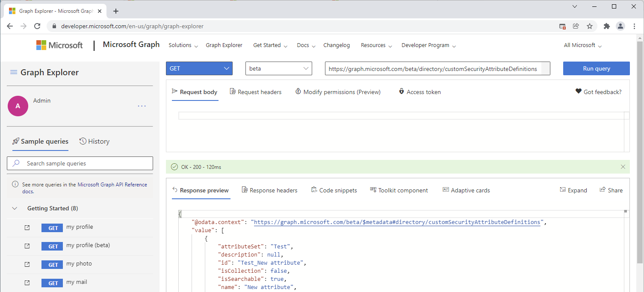Bookmark the page with the star icon
644x292 pixels.
(590, 26)
